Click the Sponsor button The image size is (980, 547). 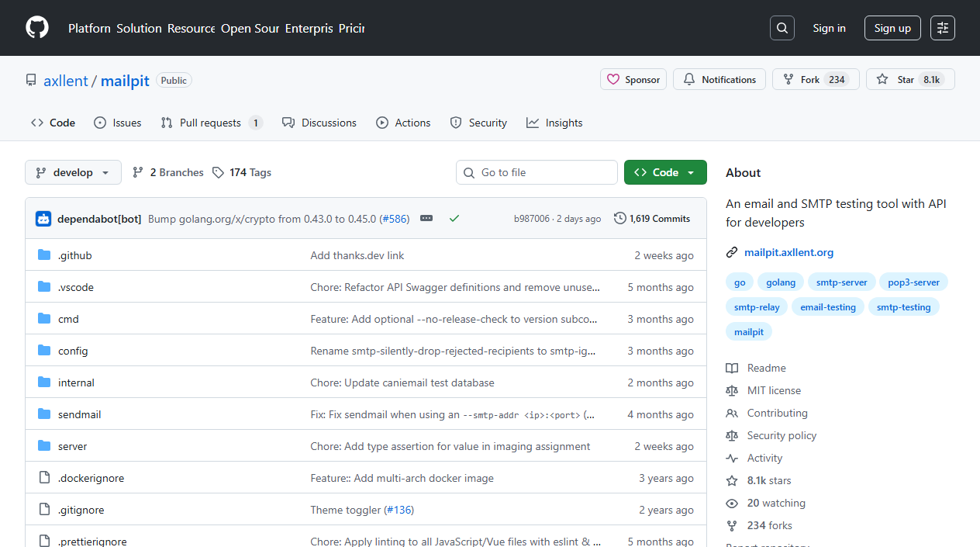tap(633, 79)
